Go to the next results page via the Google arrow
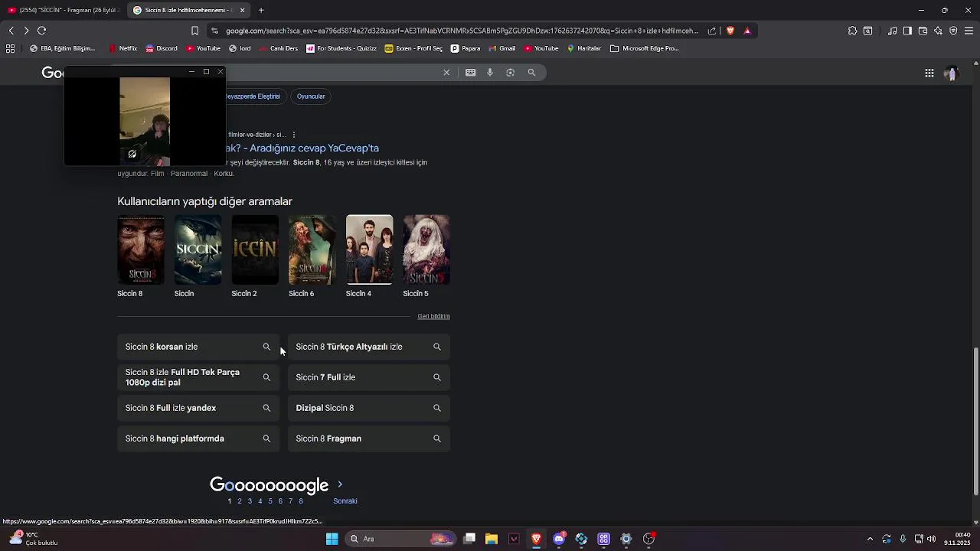 (340, 484)
